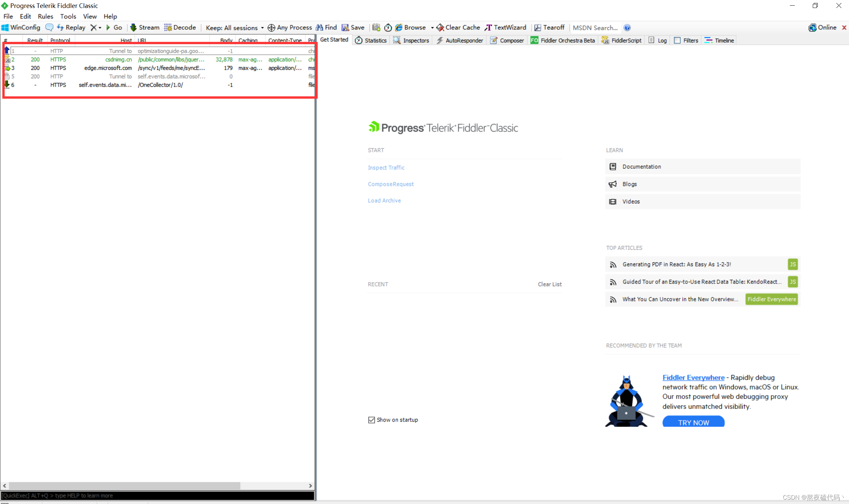Switch to the Composer tab
Viewport: 849px width, 504px height.
(x=507, y=41)
